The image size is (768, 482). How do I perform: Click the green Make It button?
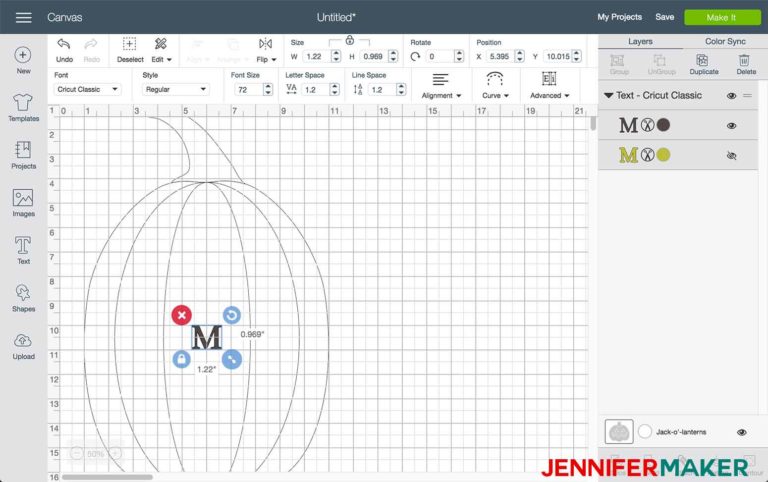click(722, 18)
